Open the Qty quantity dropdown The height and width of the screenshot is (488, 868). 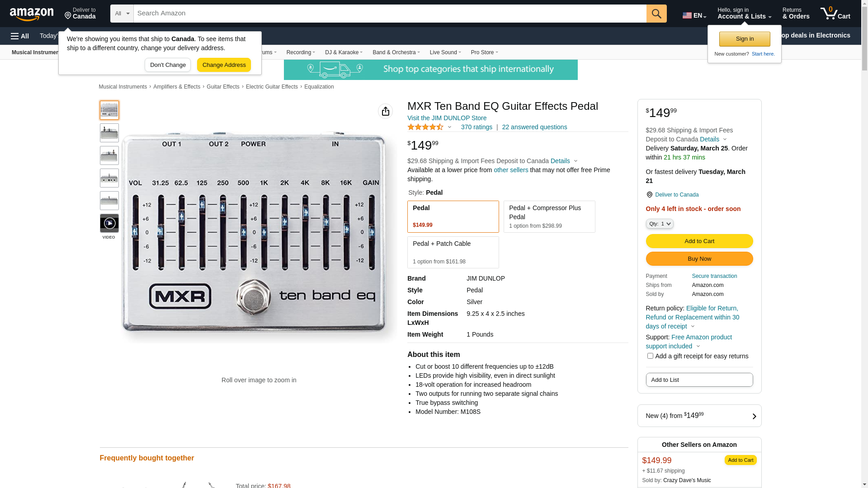tap(659, 224)
